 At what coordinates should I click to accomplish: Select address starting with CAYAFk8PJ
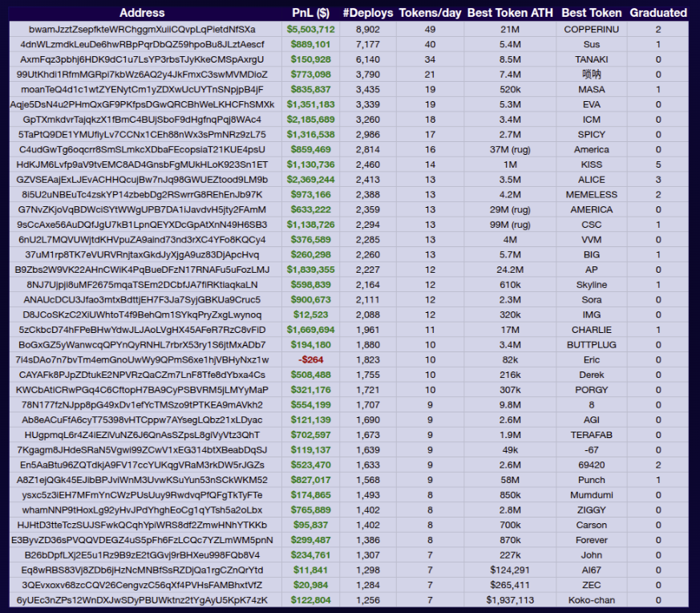[142, 375]
